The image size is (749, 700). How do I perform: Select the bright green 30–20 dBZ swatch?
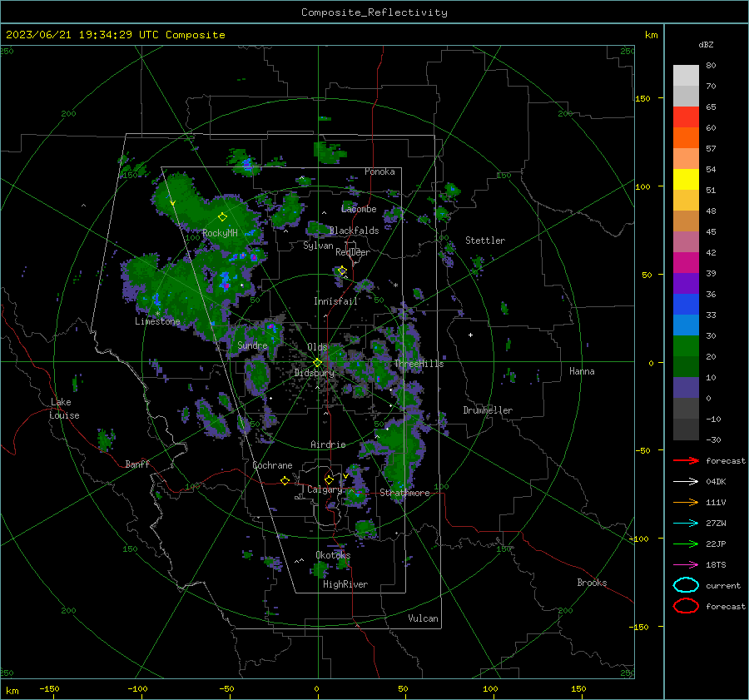tap(686, 345)
